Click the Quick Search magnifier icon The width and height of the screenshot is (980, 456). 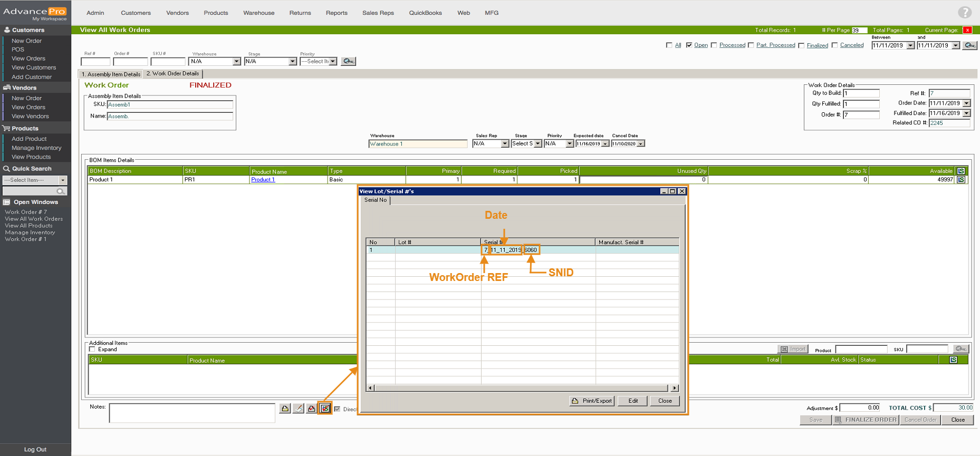[x=61, y=191]
